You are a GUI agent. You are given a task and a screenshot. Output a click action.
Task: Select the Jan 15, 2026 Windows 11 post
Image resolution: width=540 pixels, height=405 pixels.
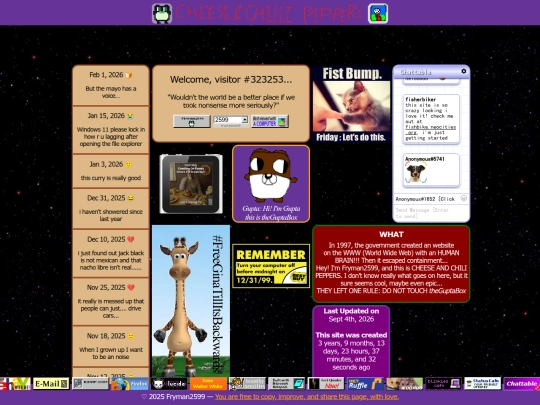pyautogui.click(x=111, y=130)
